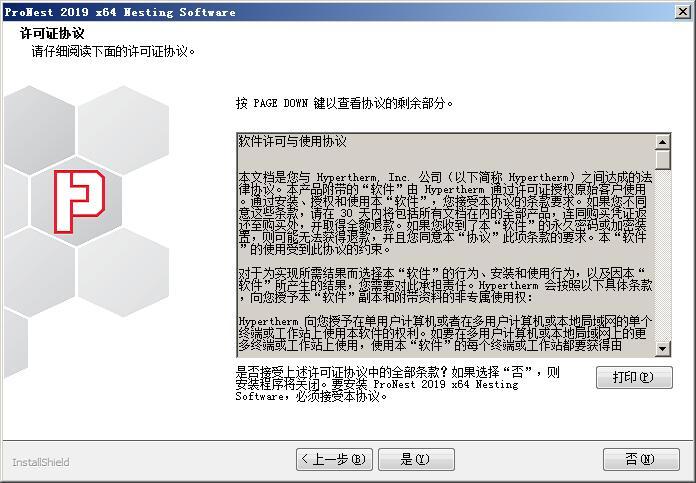The width and height of the screenshot is (696, 483).
Task: Click the scrollbar track below the thumb
Action: (662, 255)
